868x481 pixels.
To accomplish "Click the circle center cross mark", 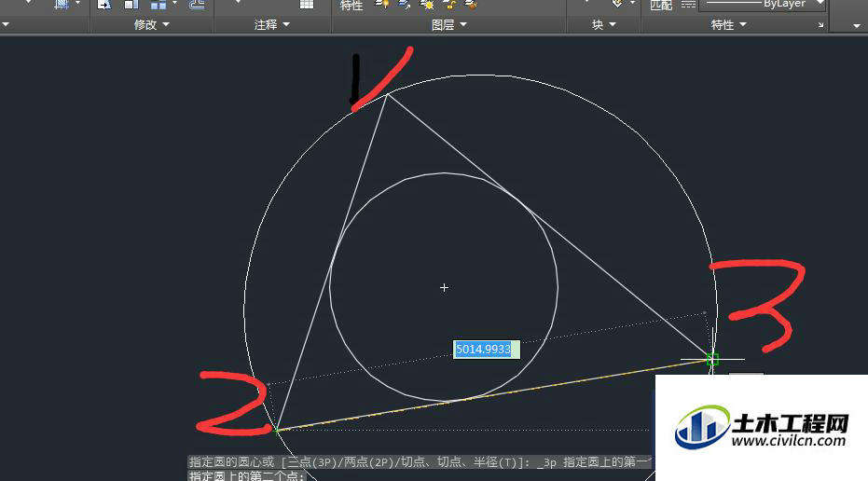I will click(444, 288).
